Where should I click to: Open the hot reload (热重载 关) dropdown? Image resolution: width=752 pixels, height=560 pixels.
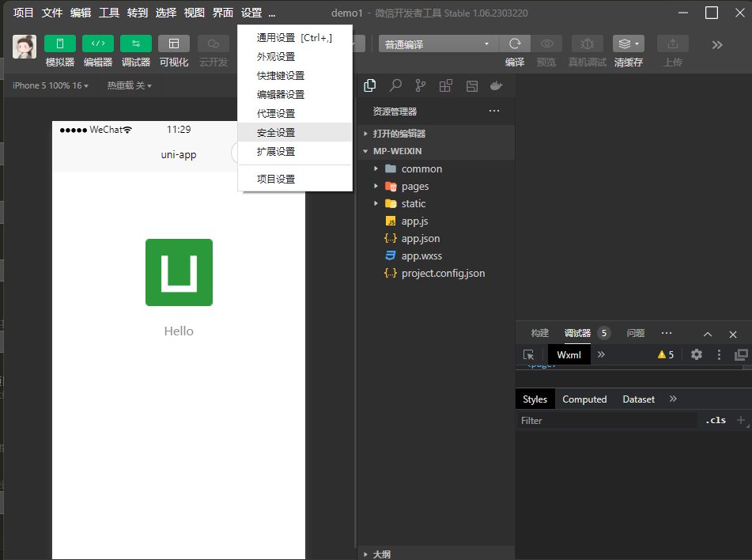point(129,85)
